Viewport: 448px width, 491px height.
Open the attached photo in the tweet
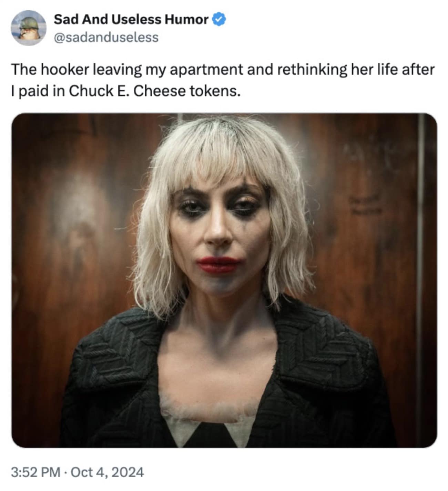pyautogui.click(x=224, y=280)
